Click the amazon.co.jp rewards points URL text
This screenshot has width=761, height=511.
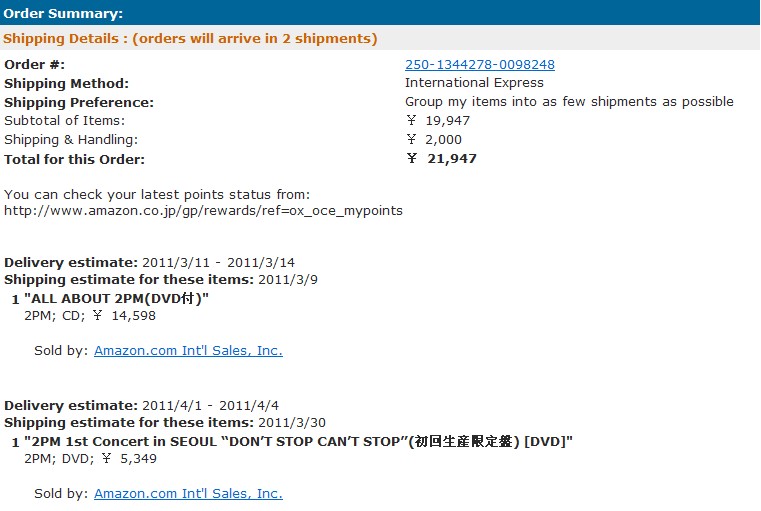[203, 211]
